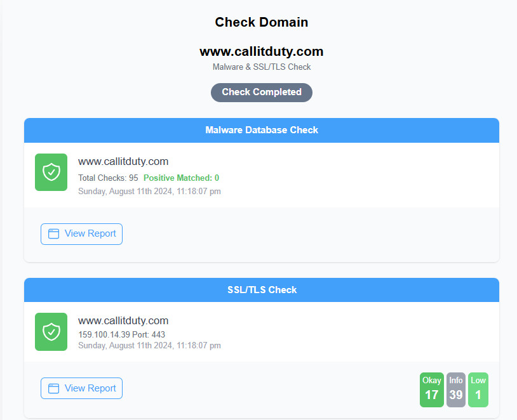Click the 159.100.14.39 Port: 443 text

click(x=121, y=335)
